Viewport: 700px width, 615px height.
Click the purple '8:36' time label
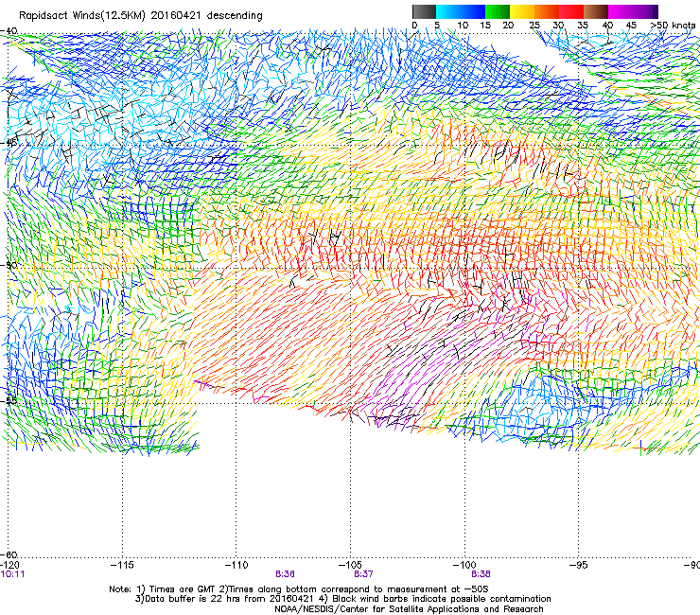tap(285, 574)
